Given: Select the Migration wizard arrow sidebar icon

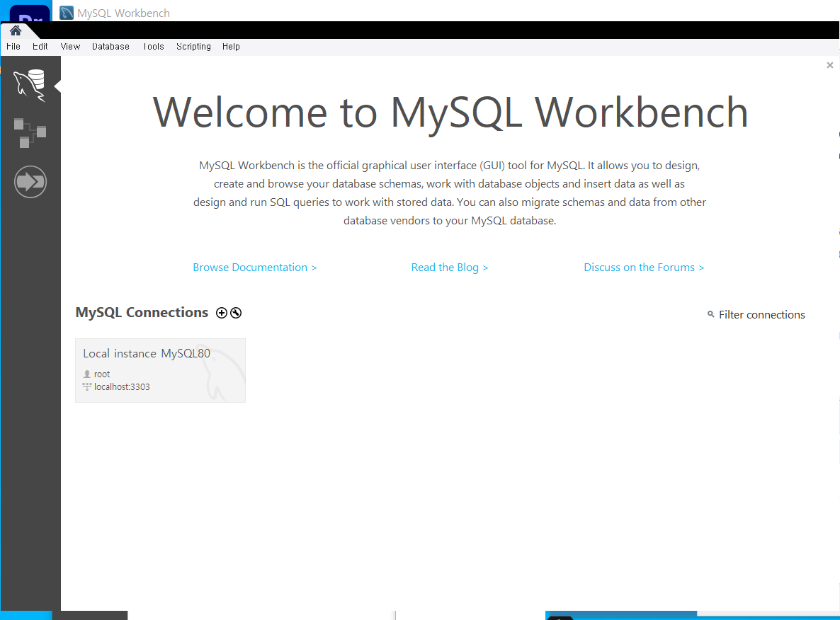Looking at the screenshot, I should (x=30, y=182).
